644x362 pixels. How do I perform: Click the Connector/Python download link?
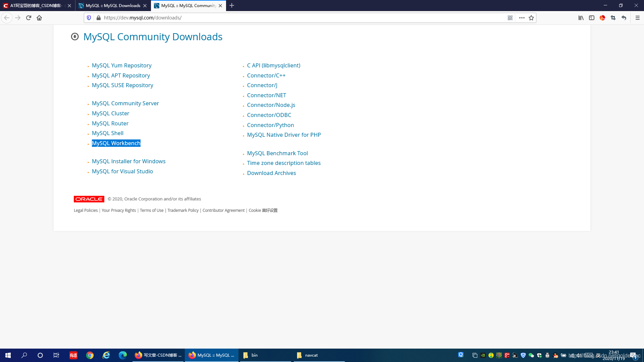point(270,125)
